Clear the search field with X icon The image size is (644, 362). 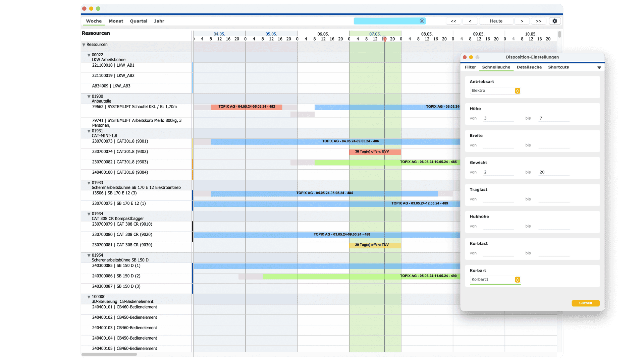coord(422,21)
